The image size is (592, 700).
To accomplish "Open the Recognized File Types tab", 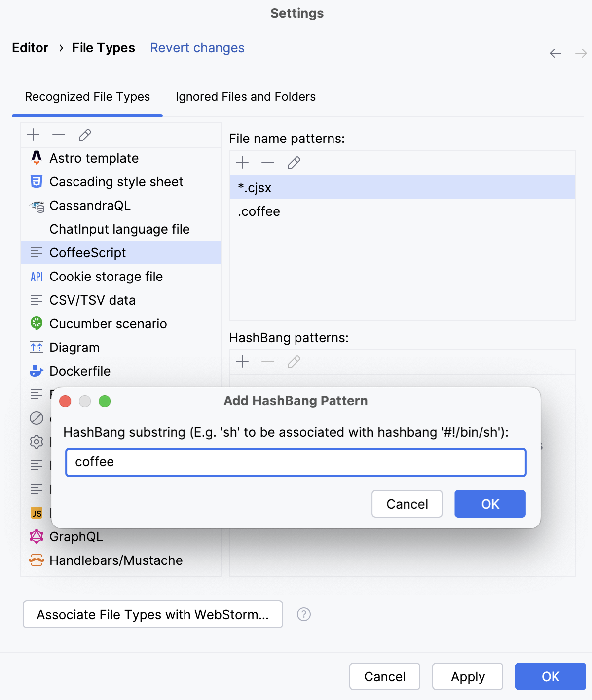I will [x=87, y=97].
